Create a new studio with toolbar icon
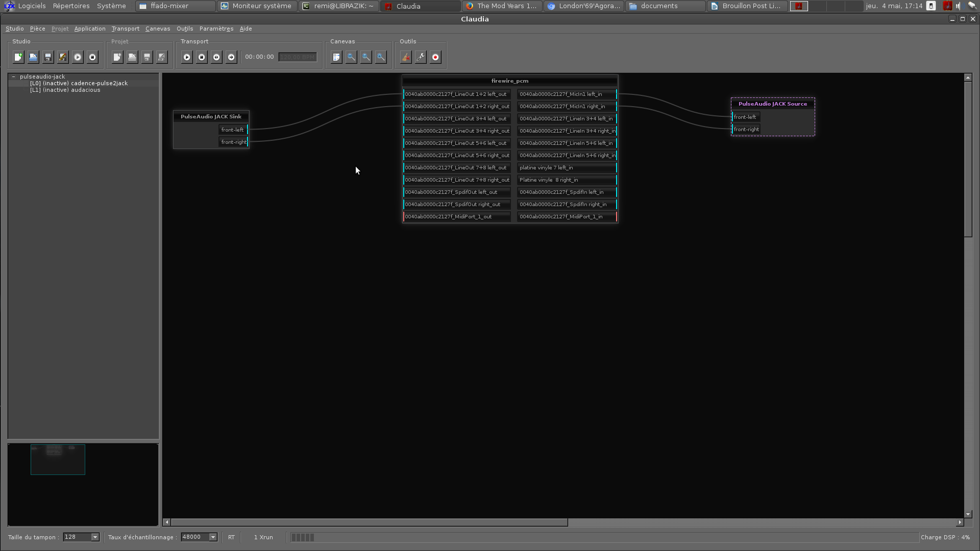Viewport: 980px width, 551px height. (x=18, y=57)
